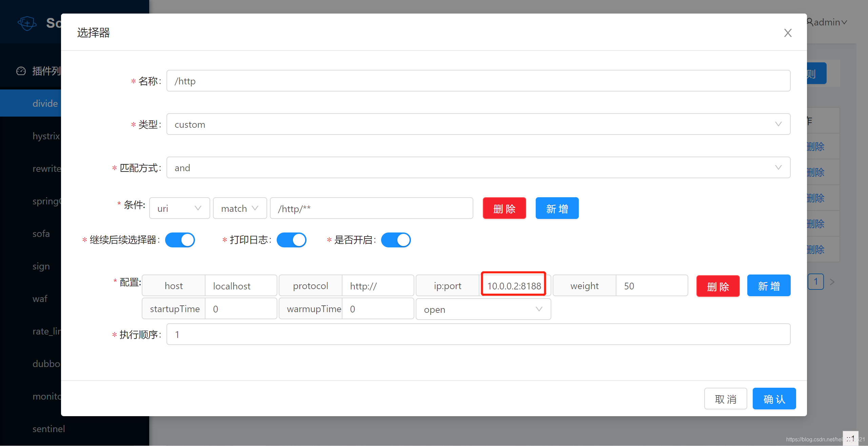Open the uri condition parameter dropdown
Screen dimensions: 868x446
point(179,208)
